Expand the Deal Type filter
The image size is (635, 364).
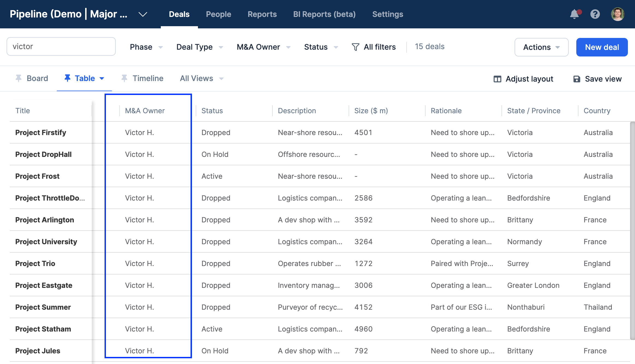[x=200, y=47]
